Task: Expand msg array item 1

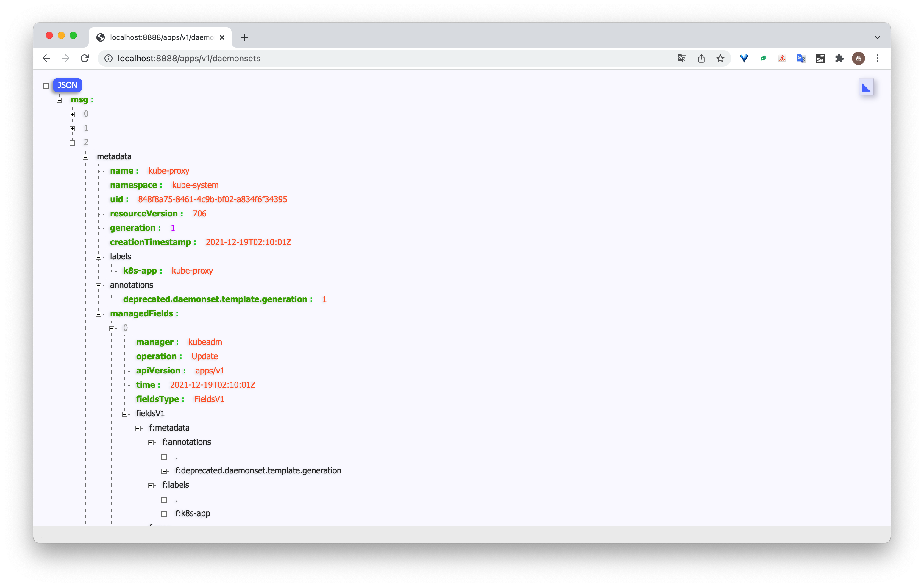Action: [72, 128]
